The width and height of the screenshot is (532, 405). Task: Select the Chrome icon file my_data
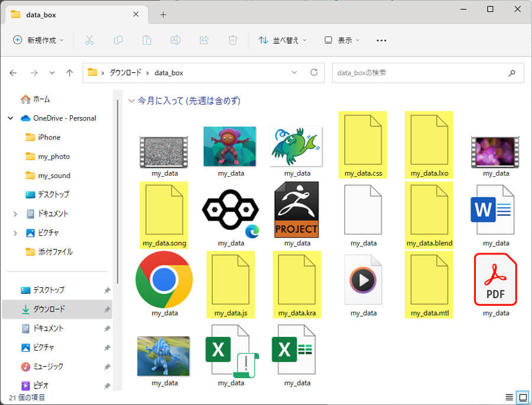164,280
